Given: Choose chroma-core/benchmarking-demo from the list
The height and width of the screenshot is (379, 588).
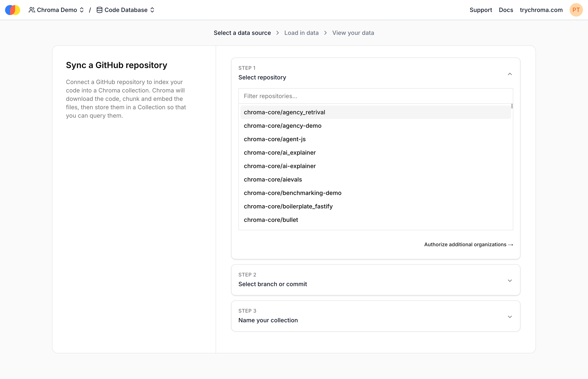Looking at the screenshot, I should click(292, 193).
